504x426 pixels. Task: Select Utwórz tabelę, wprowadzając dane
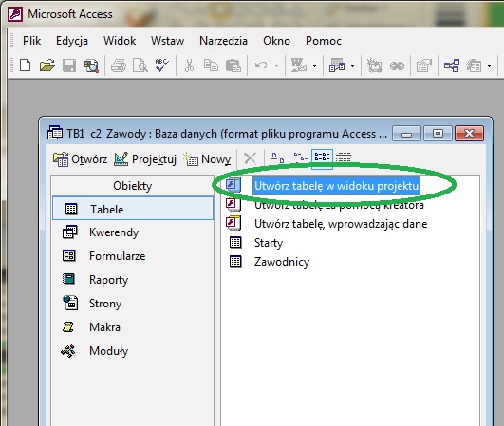pos(341,224)
